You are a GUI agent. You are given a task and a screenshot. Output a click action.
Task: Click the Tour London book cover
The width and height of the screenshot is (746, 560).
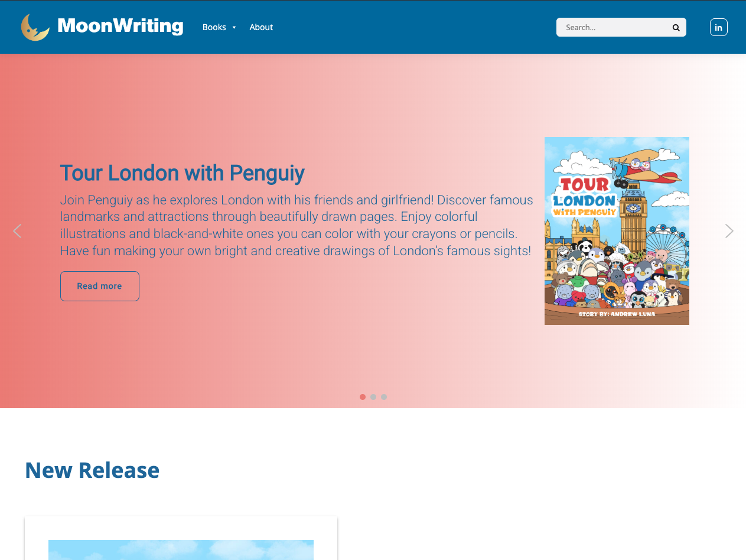pos(617,231)
